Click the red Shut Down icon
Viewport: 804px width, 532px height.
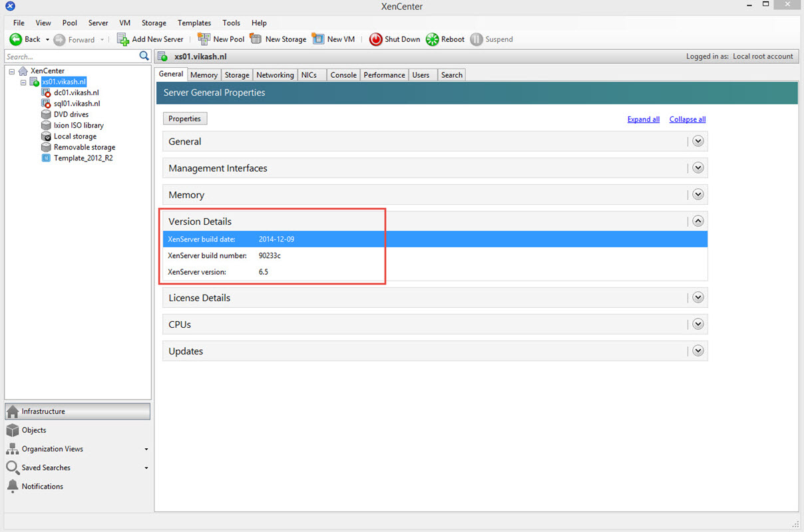click(x=376, y=39)
